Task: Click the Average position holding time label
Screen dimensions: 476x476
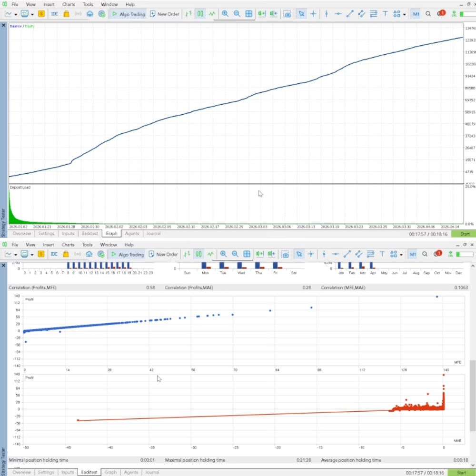Action: click(x=351, y=460)
